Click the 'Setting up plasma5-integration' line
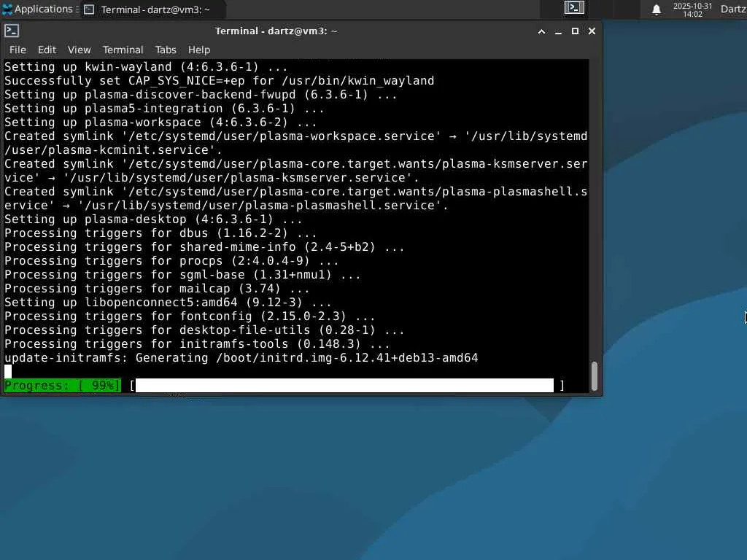This screenshot has height=560, width=747. click(x=164, y=108)
